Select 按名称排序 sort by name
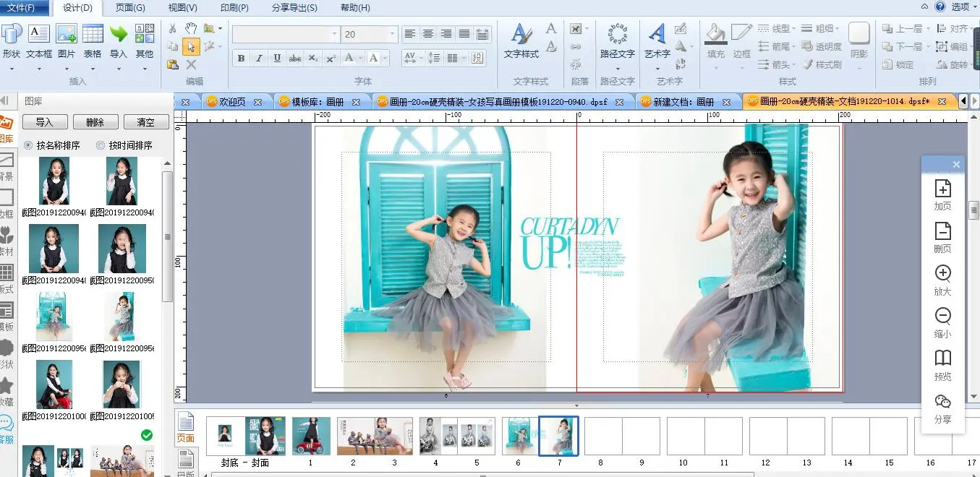The height and width of the screenshot is (477, 980). (x=29, y=145)
